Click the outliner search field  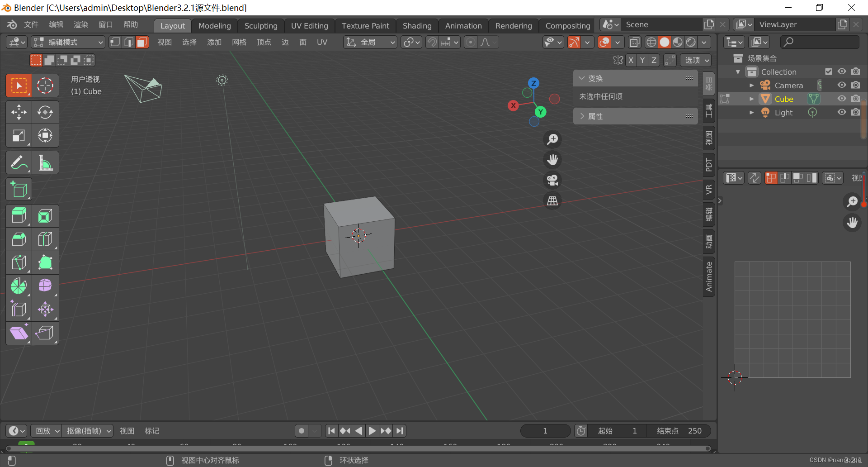[x=820, y=42]
